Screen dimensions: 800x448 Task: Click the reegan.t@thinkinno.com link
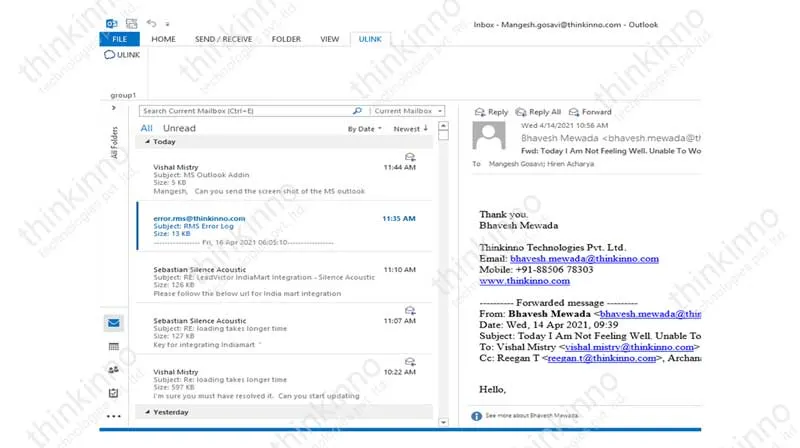pos(602,358)
